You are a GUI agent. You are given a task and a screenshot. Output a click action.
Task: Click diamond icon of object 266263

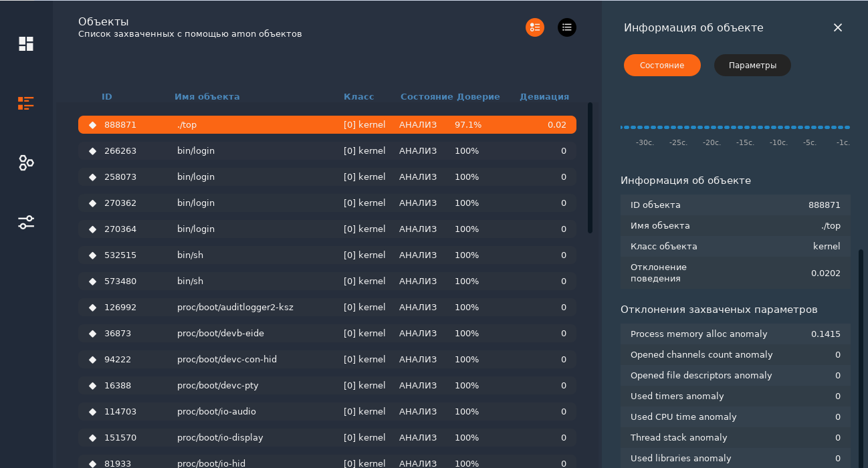tap(93, 151)
